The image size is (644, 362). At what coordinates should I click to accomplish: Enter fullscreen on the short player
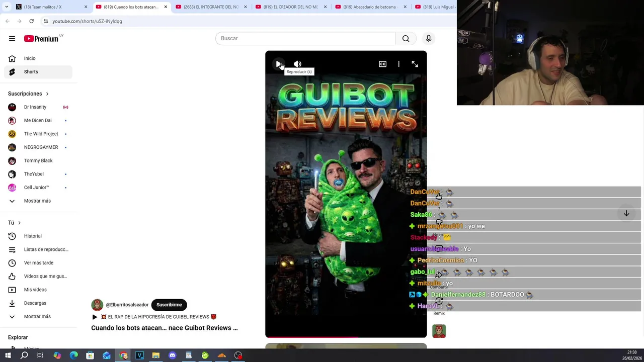pos(415,64)
